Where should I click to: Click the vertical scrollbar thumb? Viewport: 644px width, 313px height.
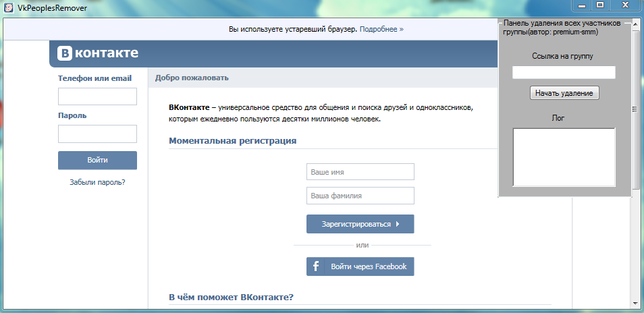coord(635,108)
